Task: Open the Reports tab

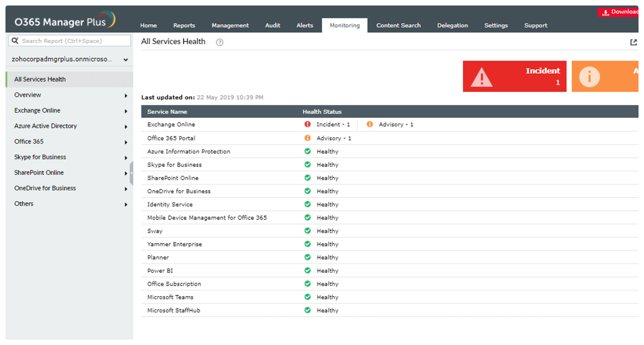Action: pos(184,25)
